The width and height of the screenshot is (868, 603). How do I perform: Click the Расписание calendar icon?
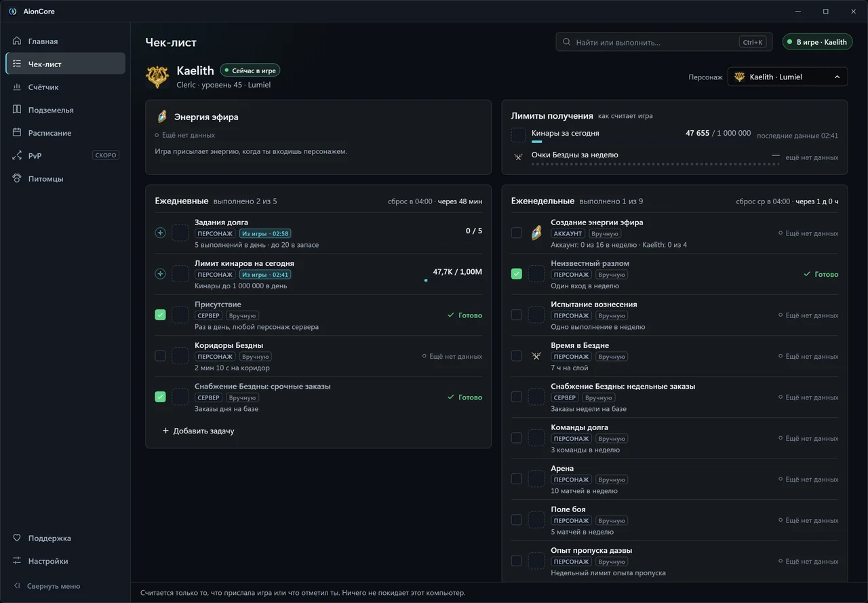17,133
